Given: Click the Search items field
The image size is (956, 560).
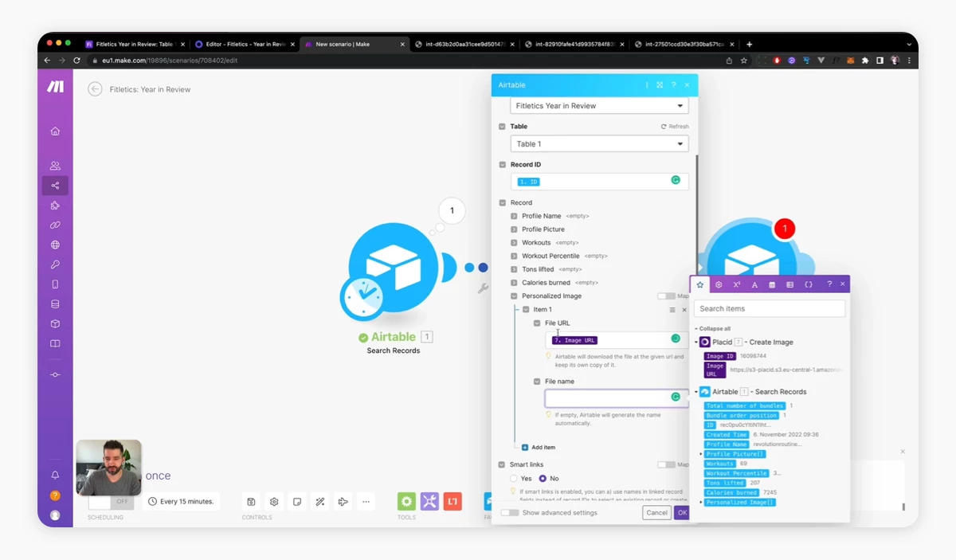Looking at the screenshot, I should pyautogui.click(x=770, y=308).
